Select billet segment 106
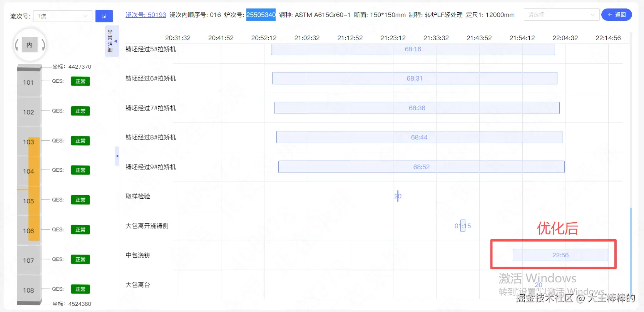Image resolution: width=644 pixels, height=312 pixels. pos(28,231)
